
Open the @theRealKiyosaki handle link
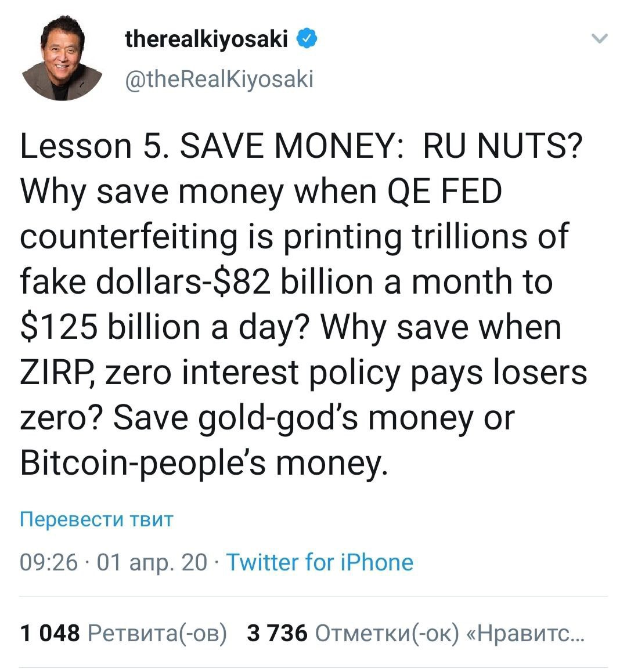tap(219, 78)
